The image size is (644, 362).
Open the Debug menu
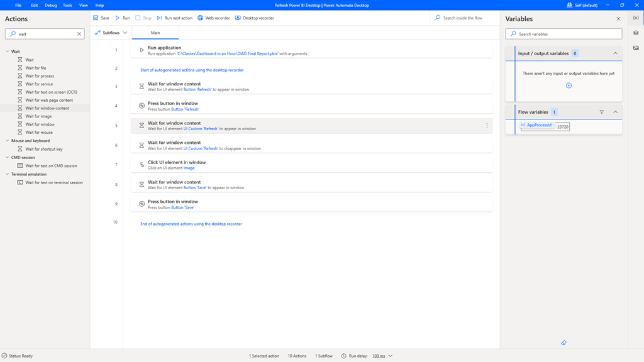coord(50,5)
